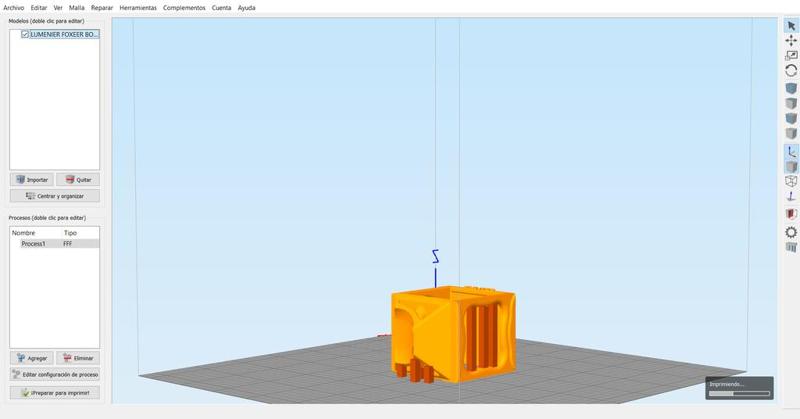Click the Imprimiendo progress bar
This screenshot has width=800, height=419.
pyautogui.click(x=739, y=393)
